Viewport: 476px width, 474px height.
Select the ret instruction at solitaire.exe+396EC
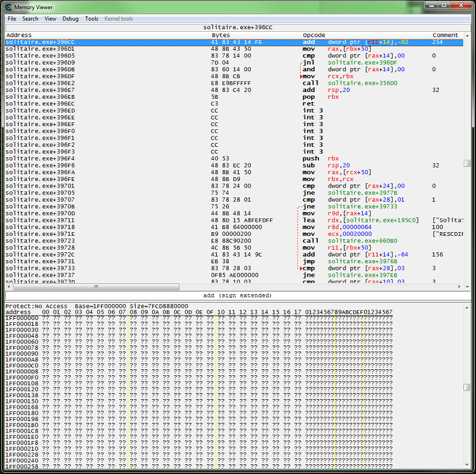point(234,104)
